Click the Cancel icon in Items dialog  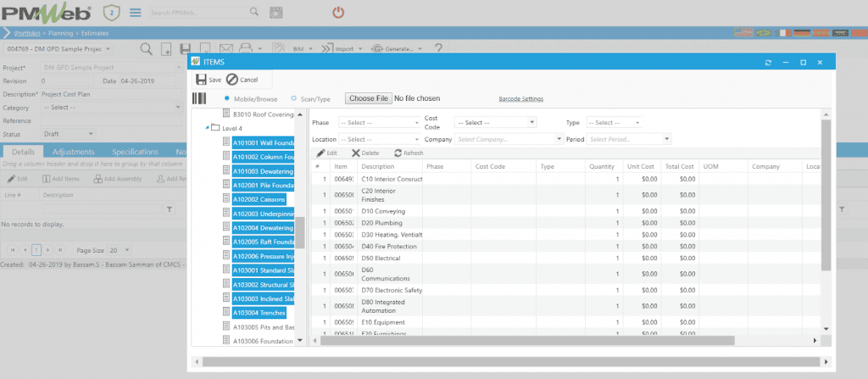tap(231, 79)
